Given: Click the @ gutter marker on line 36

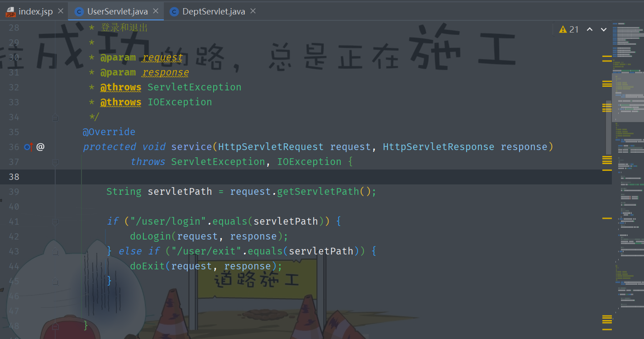Looking at the screenshot, I should [x=40, y=146].
